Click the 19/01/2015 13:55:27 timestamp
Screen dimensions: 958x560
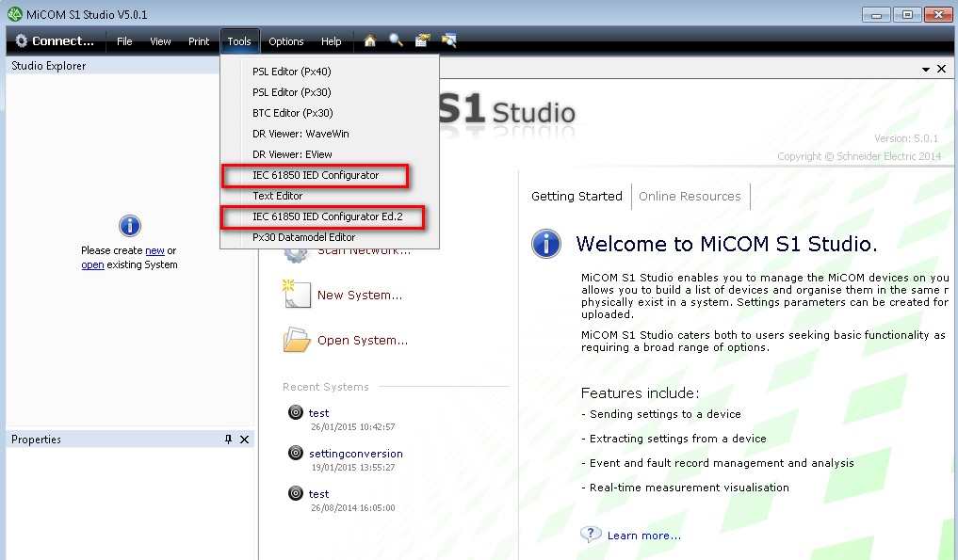(x=353, y=467)
